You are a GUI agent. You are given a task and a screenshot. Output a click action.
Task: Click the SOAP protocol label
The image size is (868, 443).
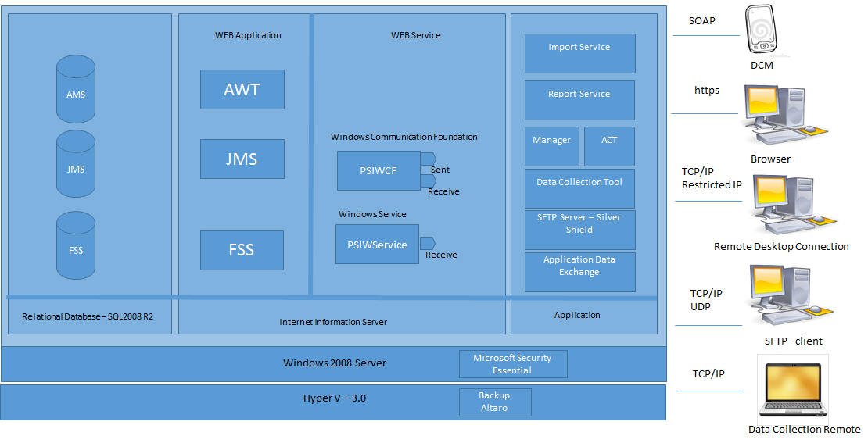pyautogui.click(x=702, y=21)
